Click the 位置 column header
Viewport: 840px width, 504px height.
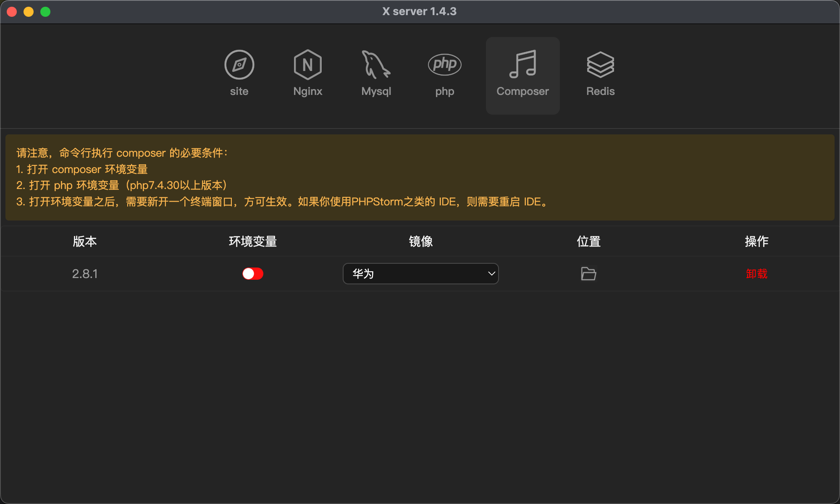pyautogui.click(x=589, y=241)
